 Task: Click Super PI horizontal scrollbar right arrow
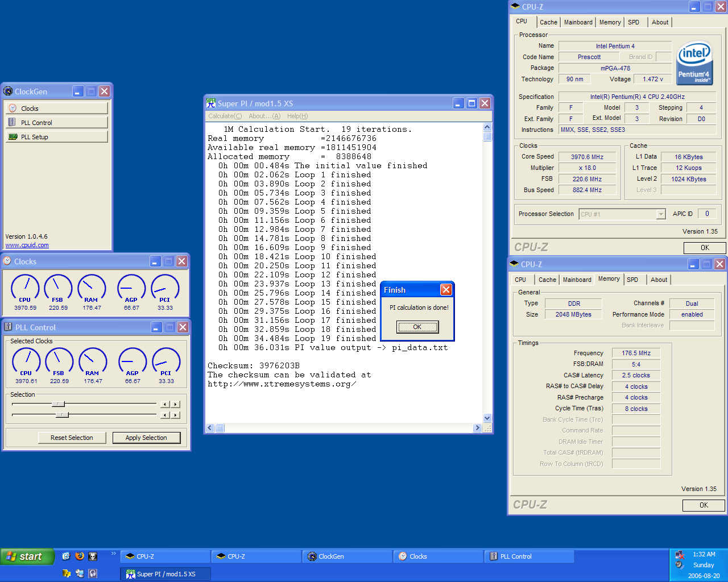coord(477,428)
